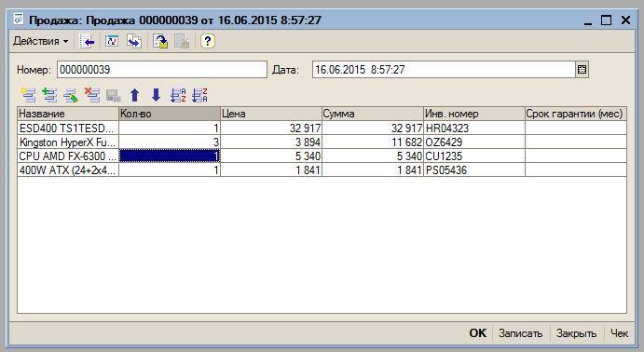Click the 32 917 cell in the Цена column
The image size is (644, 352).
(271, 128)
